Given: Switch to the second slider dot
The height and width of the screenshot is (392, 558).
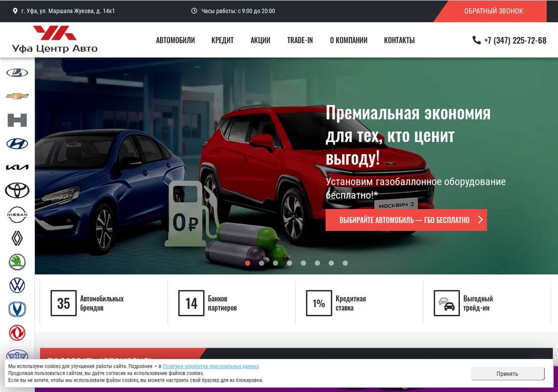Looking at the screenshot, I should click(261, 263).
